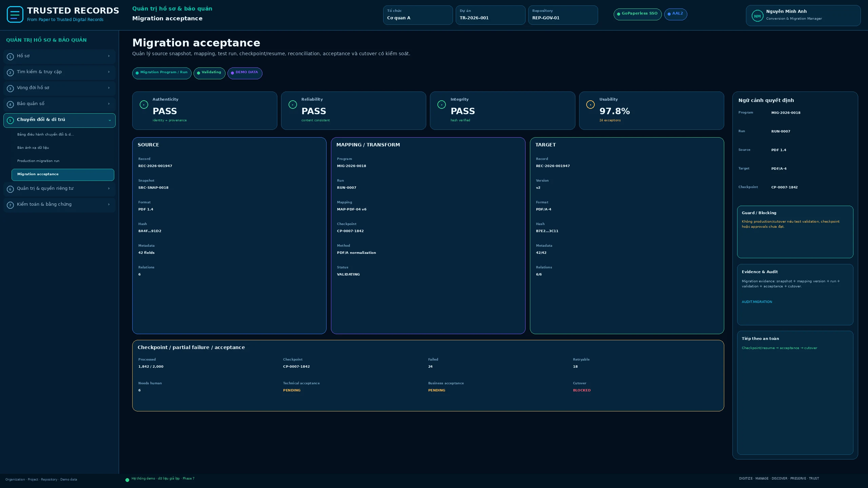This screenshot has width=868, height=488.
Task: Click the BLOCKED cutover status
Action: [581, 390]
